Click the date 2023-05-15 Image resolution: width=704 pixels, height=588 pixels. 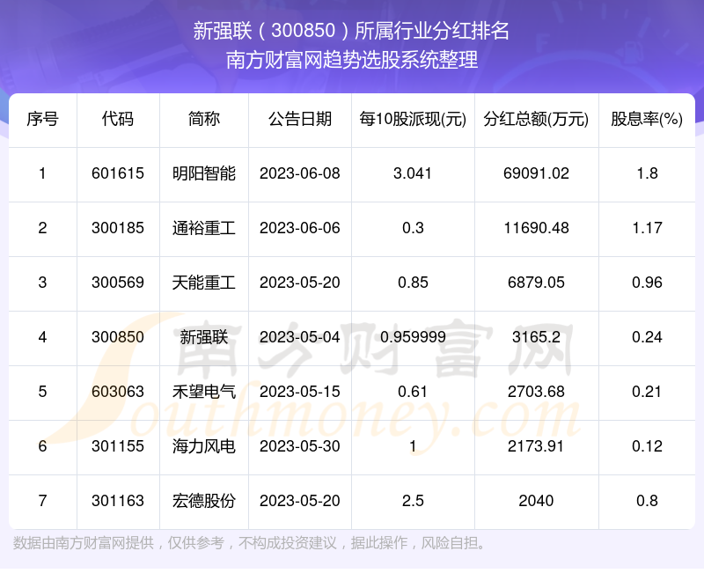(x=300, y=392)
